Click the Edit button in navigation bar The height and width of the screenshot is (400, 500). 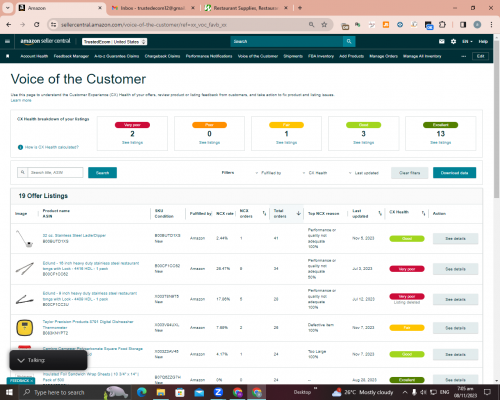480,56
